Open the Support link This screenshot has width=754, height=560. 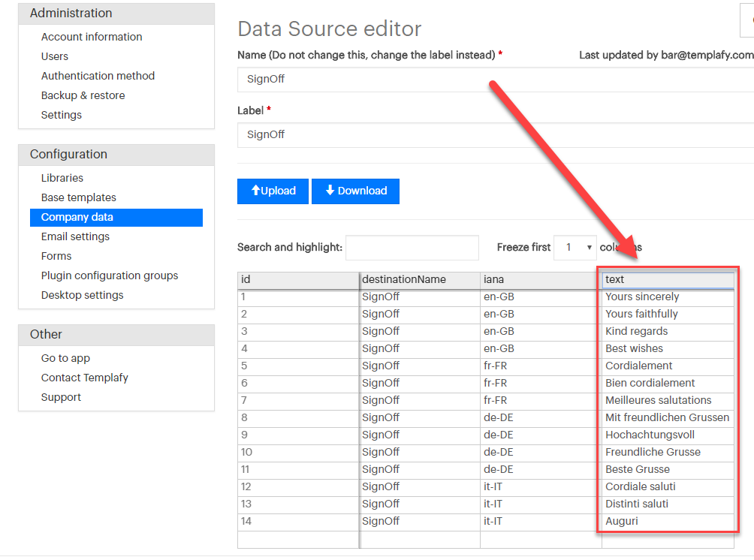61,398
